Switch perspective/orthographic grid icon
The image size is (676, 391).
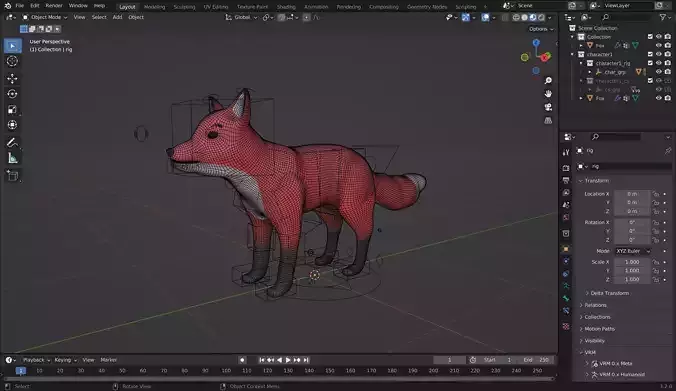point(548,120)
